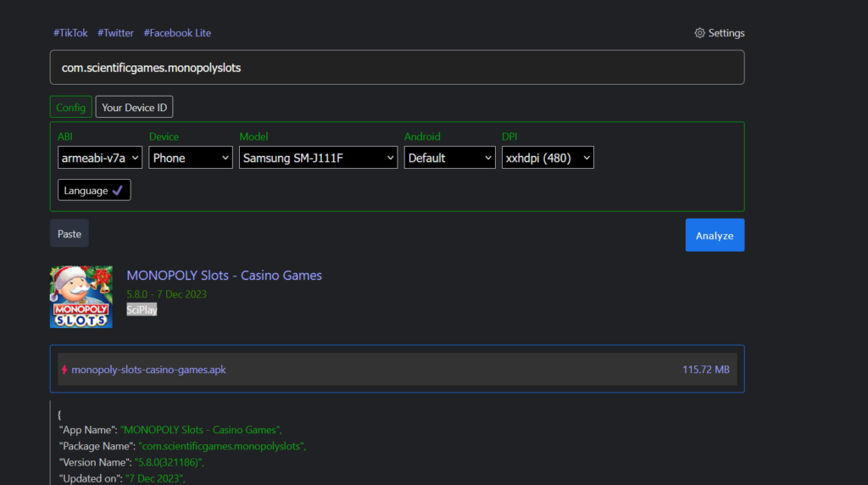
Task: Toggle the Language checkmark button
Action: [x=94, y=190]
